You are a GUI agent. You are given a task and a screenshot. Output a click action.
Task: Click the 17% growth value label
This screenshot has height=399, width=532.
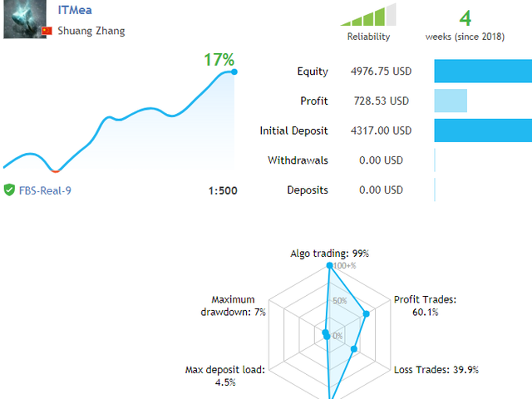(x=219, y=60)
